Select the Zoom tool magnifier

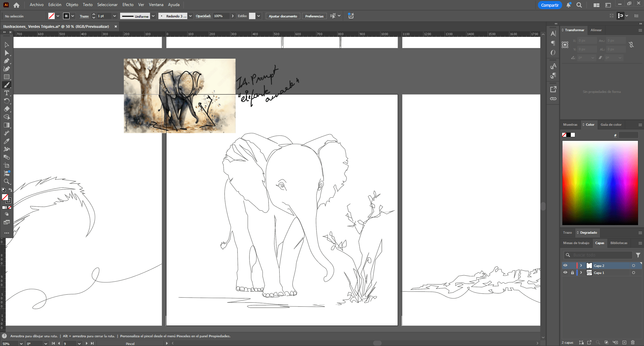coord(7,181)
